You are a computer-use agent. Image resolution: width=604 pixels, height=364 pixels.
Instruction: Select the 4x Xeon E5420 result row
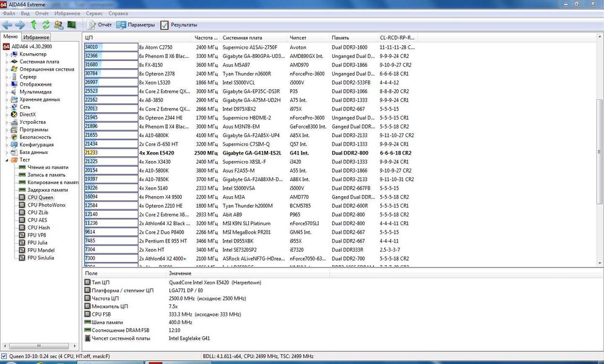(x=249, y=153)
